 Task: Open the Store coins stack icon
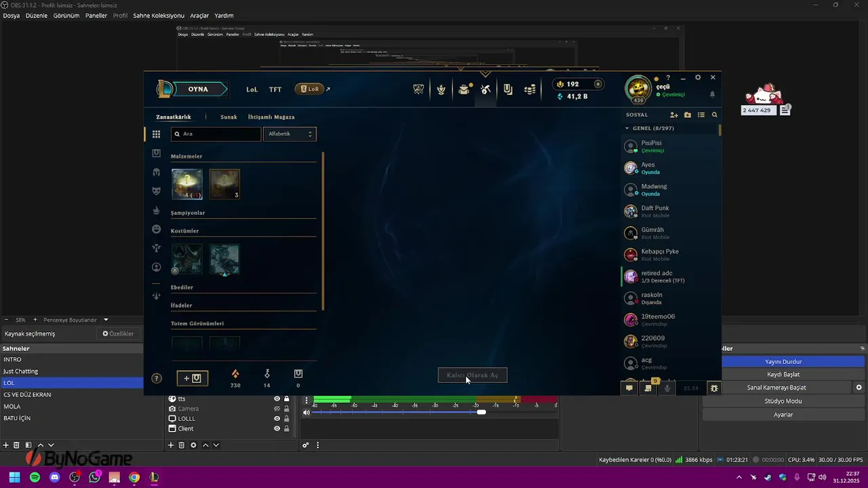click(530, 89)
